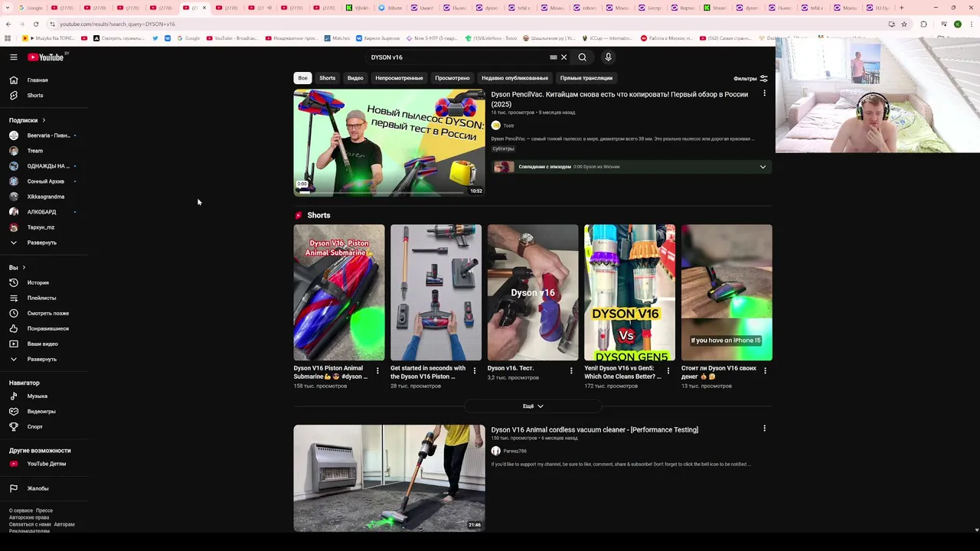Open Tream subscription channel

point(35,151)
